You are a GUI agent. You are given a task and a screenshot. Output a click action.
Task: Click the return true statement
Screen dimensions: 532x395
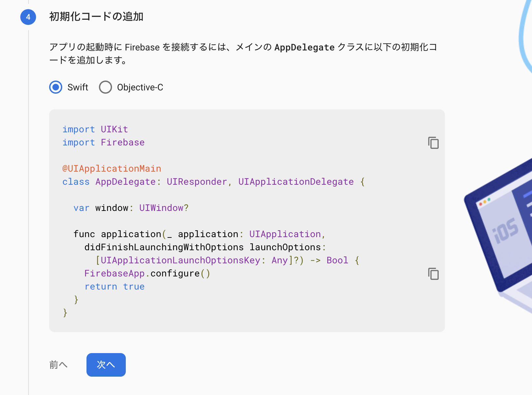coord(114,286)
